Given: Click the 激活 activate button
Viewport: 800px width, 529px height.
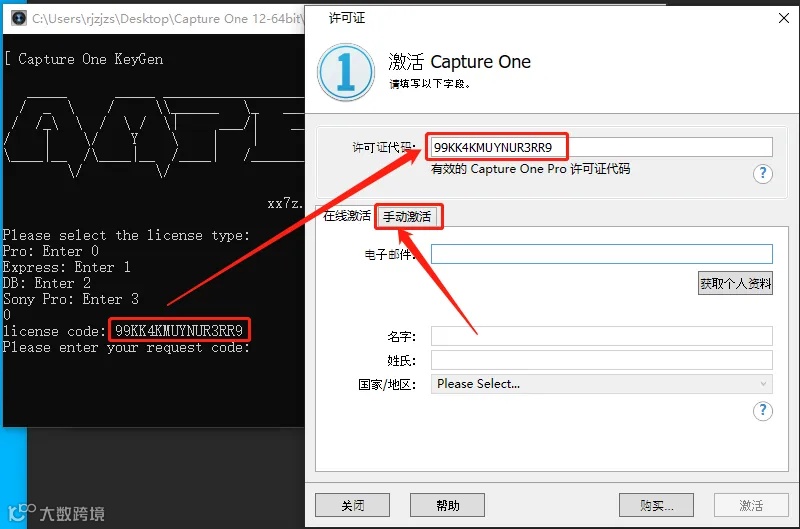Looking at the screenshot, I should [x=751, y=505].
